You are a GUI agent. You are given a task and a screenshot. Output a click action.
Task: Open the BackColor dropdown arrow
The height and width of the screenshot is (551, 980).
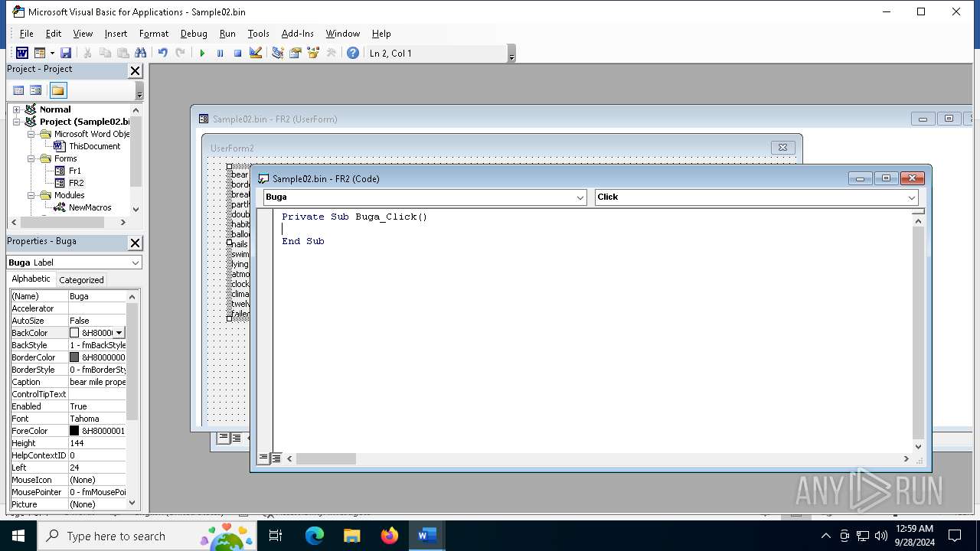tap(119, 333)
